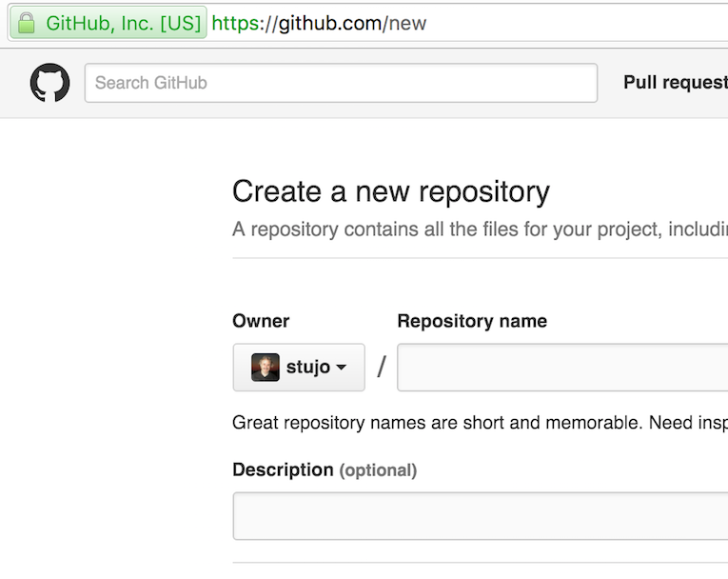Click the slash separator after the owner

tap(382, 368)
